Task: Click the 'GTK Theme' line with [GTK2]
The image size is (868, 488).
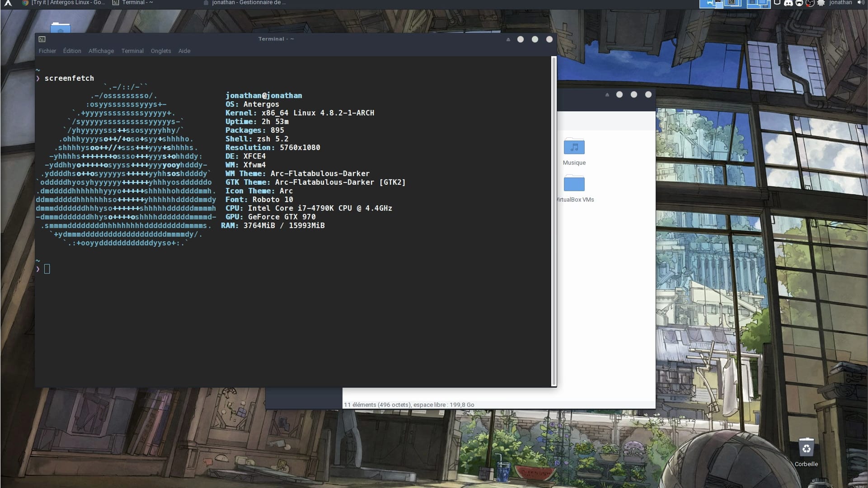Action: click(315, 182)
